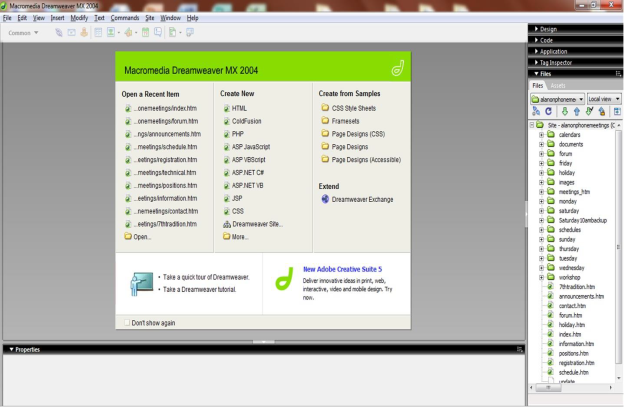Click Connect to remote host icon

pos(536,112)
